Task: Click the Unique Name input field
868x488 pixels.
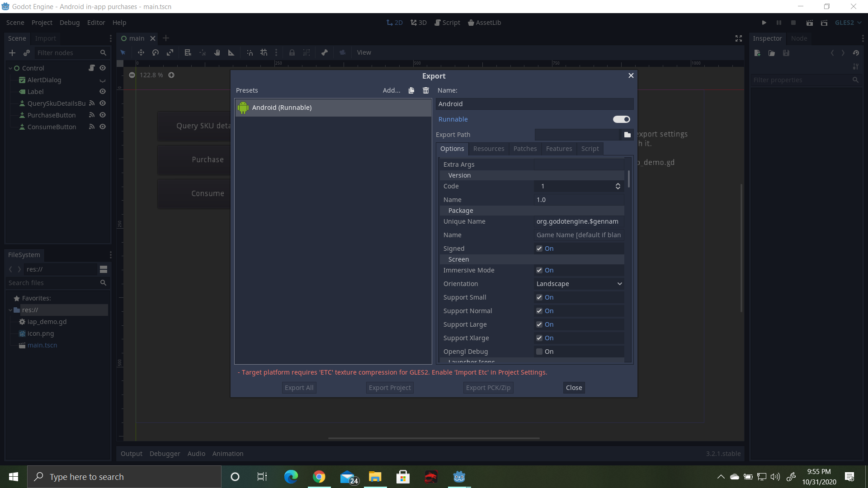Action: click(579, 221)
